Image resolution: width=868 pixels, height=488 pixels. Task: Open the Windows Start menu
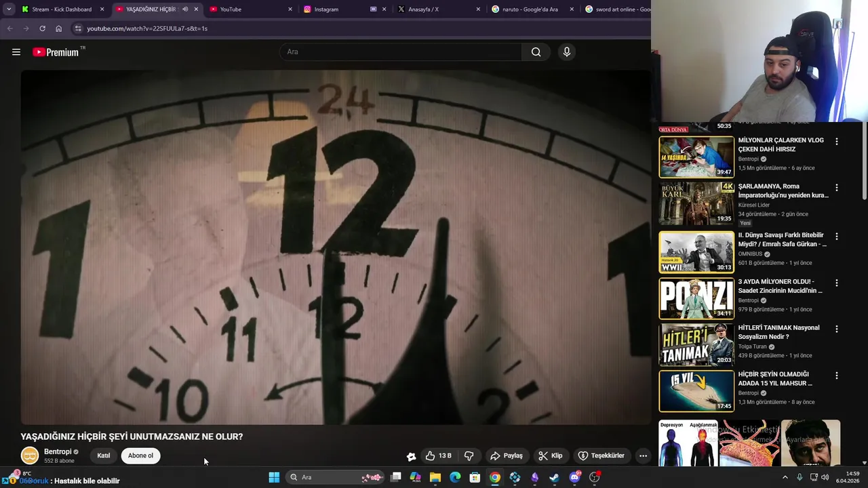(x=274, y=477)
